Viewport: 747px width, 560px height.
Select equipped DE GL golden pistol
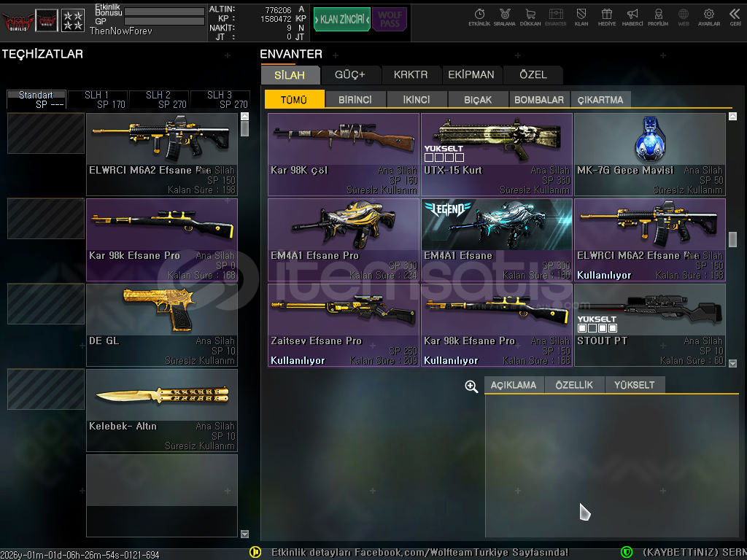tap(162, 325)
